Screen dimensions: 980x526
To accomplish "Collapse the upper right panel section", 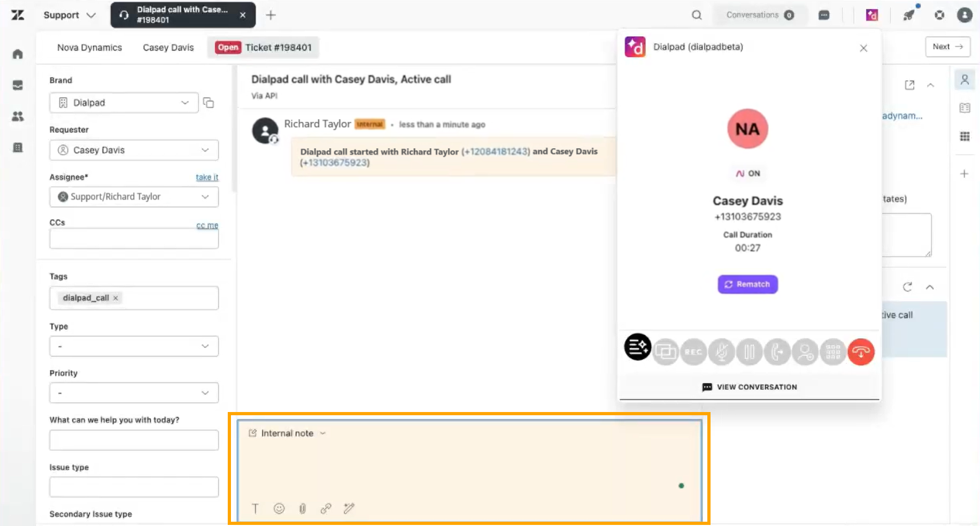I will [930, 85].
